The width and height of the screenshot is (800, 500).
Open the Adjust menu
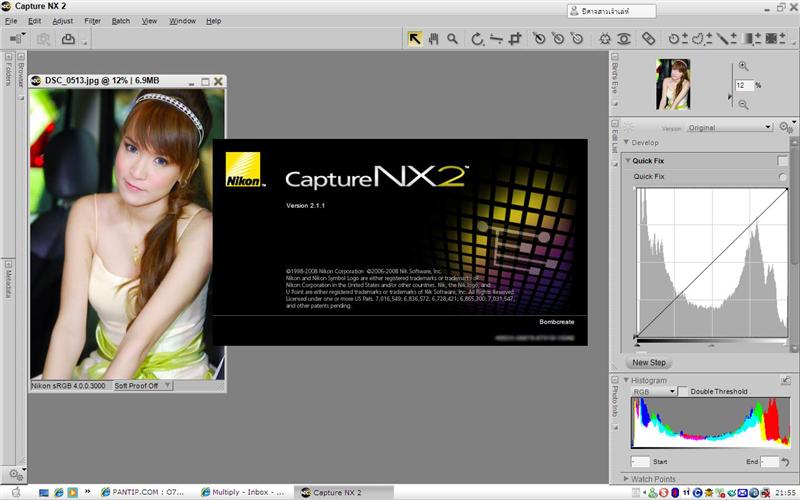pos(62,21)
